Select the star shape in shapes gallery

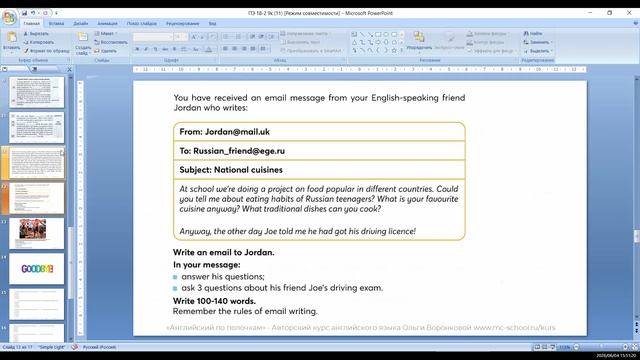click(394, 50)
